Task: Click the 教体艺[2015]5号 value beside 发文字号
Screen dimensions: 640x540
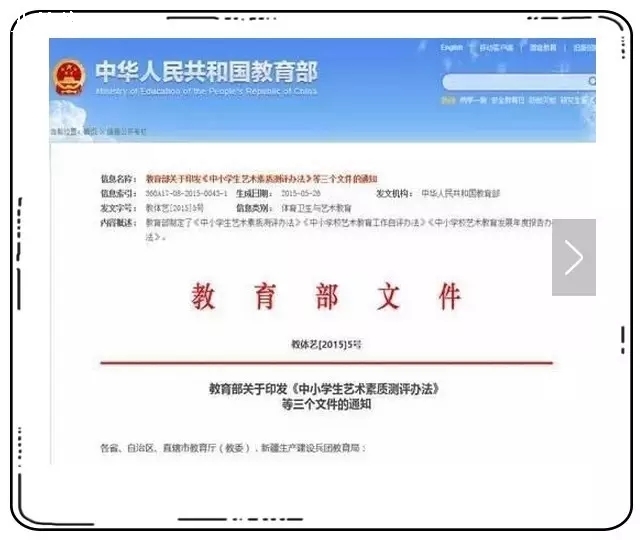Action: [175, 208]
